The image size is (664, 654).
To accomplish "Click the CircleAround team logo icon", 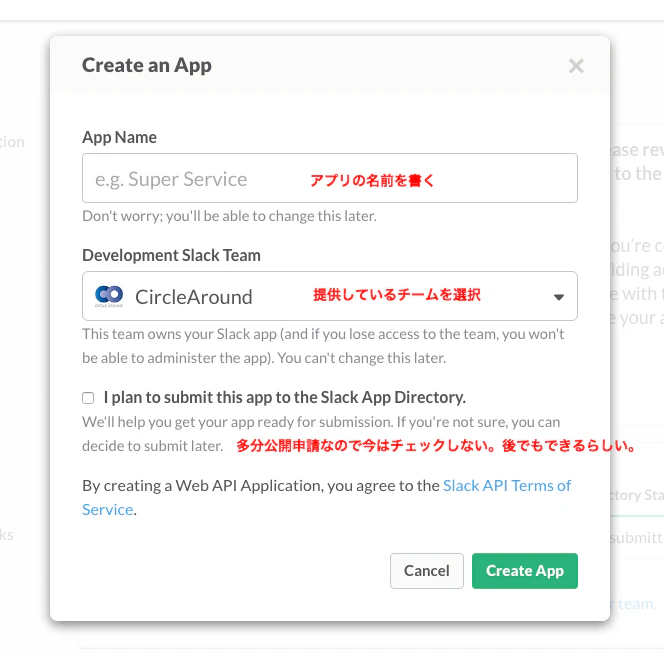I will coord(109,296).
